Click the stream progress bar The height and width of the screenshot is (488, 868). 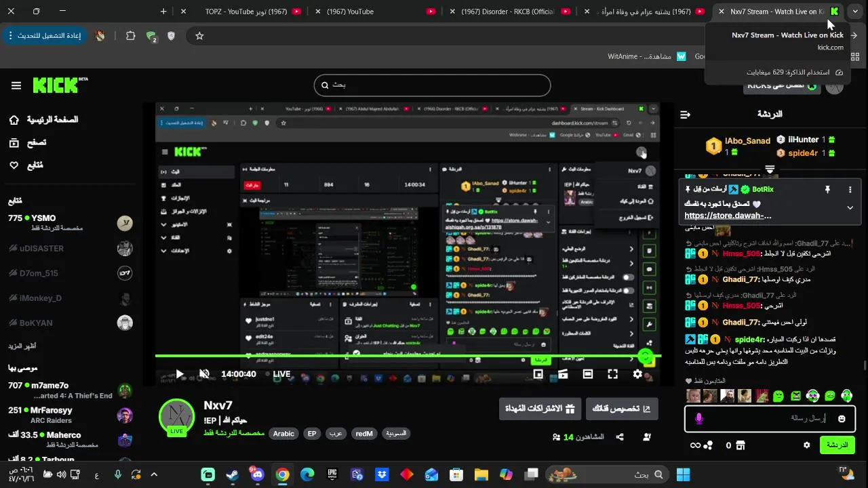(408, 356)
